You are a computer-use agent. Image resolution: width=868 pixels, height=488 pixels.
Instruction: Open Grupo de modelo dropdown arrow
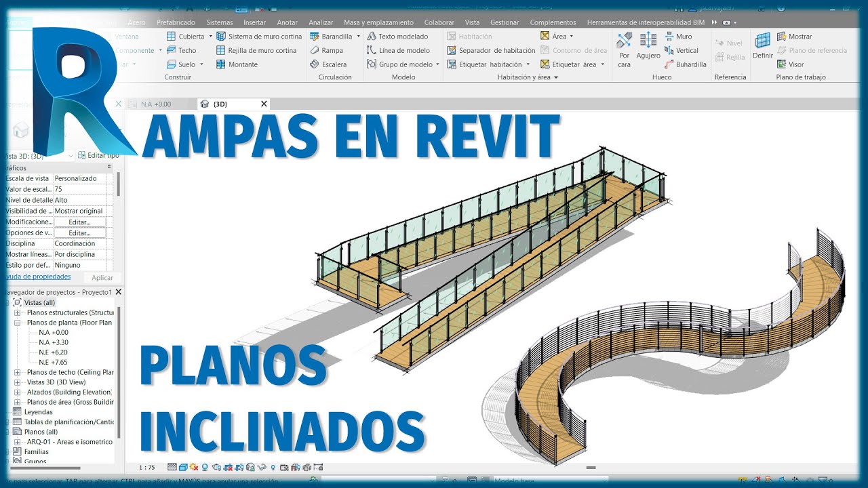point(438,64)
